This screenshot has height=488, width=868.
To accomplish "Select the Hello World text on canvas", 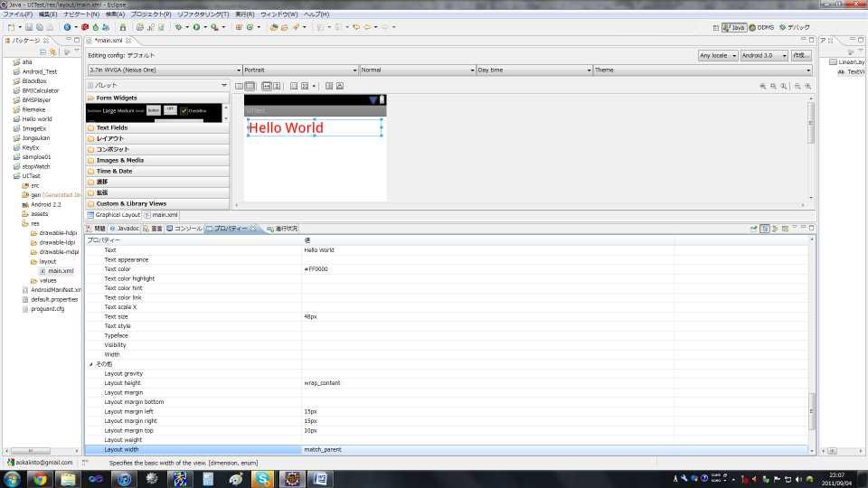I will (286, 127).
